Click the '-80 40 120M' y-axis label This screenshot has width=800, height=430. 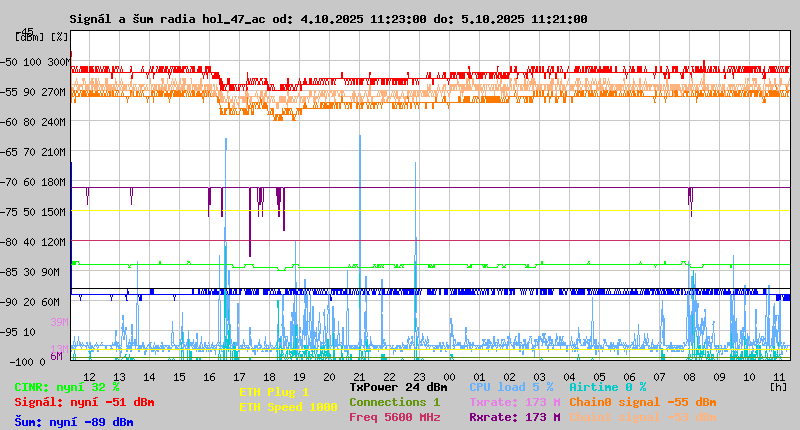click(x=33, y=242)
